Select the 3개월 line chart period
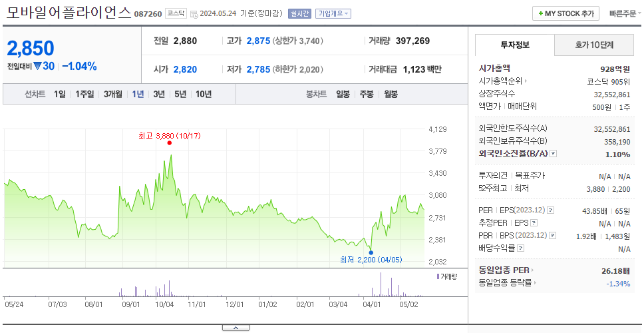The width and height of the screenshot is (644, 333). pyautogui.click(x=113, y=94)
